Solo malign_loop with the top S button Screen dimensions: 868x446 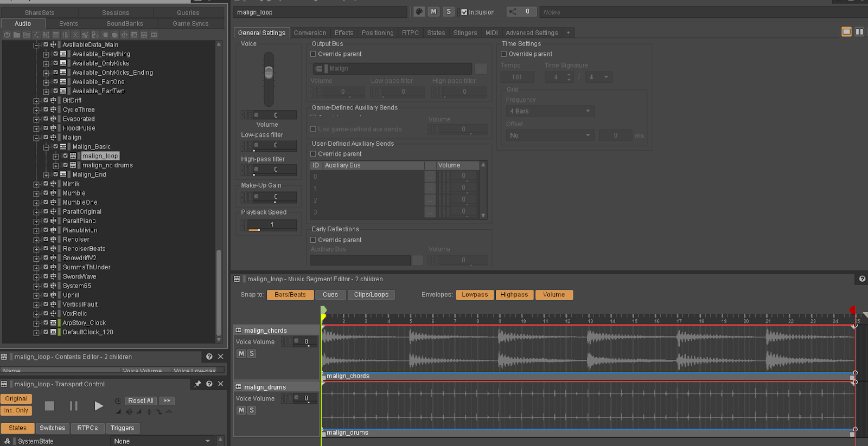tap(449, 12)
